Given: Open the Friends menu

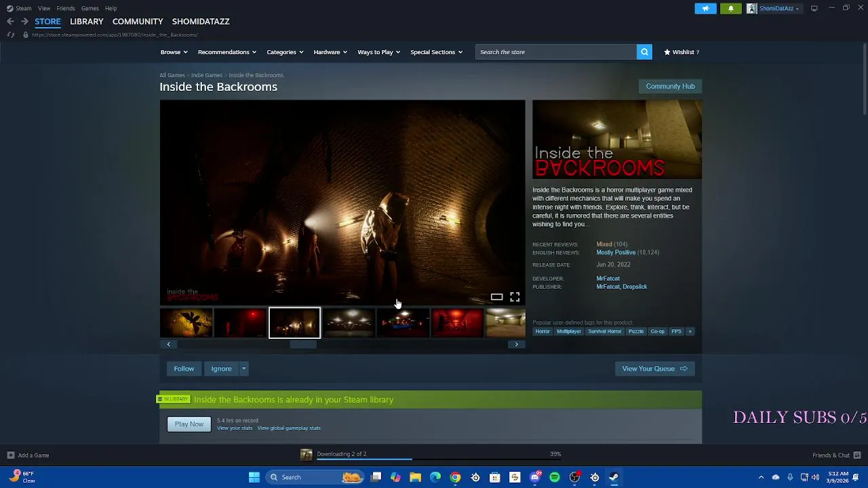Looking at the screenshot, I should [x=66, y=8].
